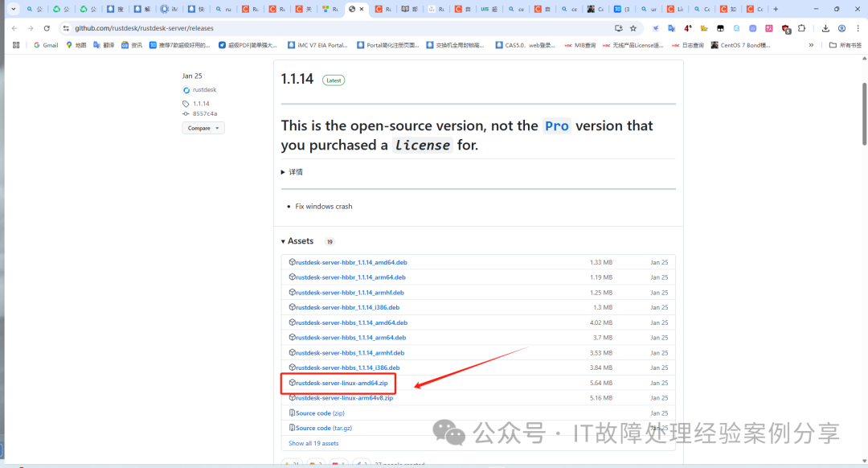Open the Gmail bookmark
868x468 pixels.
pos(46,45)
